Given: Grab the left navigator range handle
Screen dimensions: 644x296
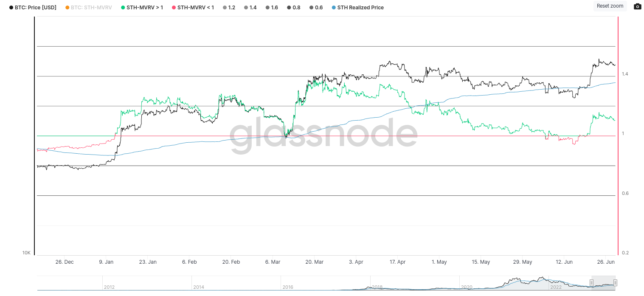Looking at the screenshot, I should point(591,283).
